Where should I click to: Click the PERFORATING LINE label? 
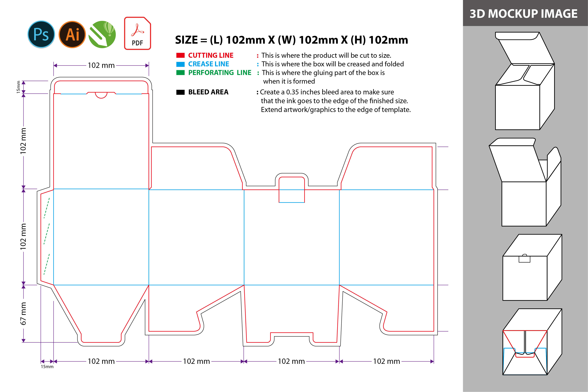[x=220, y=72]
